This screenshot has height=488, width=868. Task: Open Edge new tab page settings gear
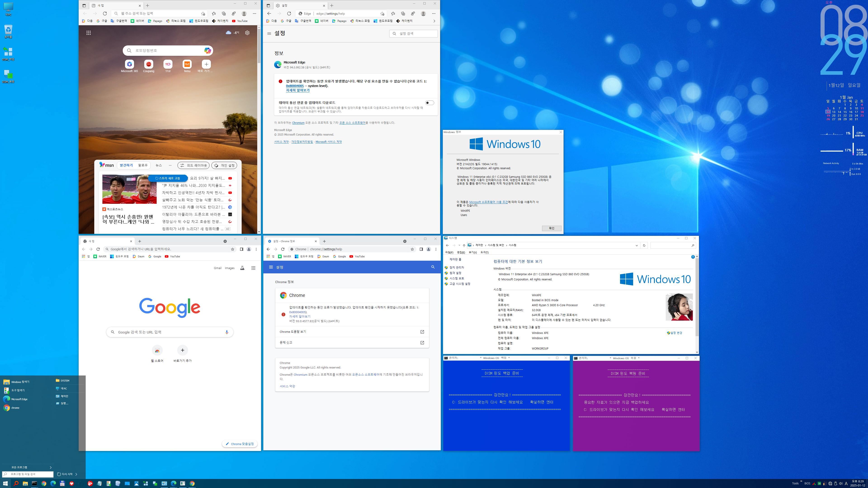pyautogui.click(x=247, y=33)
